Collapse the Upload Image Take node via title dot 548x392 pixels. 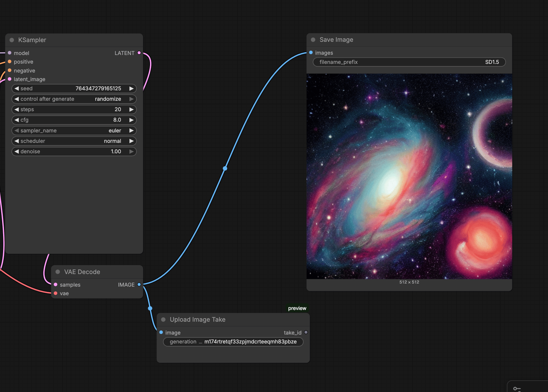(x=163, y=319)
